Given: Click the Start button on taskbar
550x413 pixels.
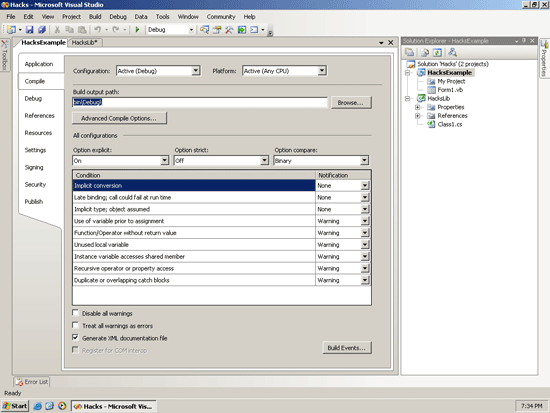Looking at the screenshot, I should (x=15, y=406).
